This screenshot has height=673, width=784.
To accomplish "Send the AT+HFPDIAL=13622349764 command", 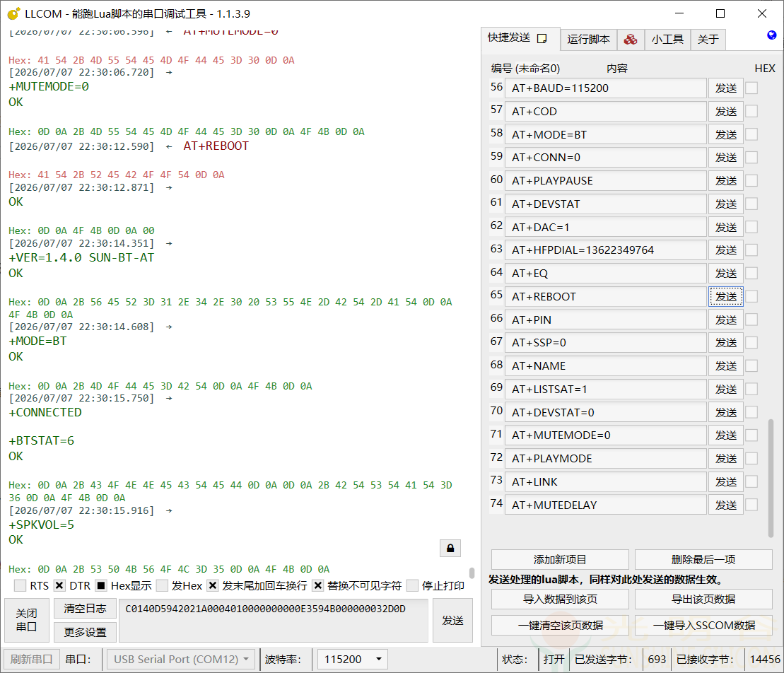I will 725,250.
